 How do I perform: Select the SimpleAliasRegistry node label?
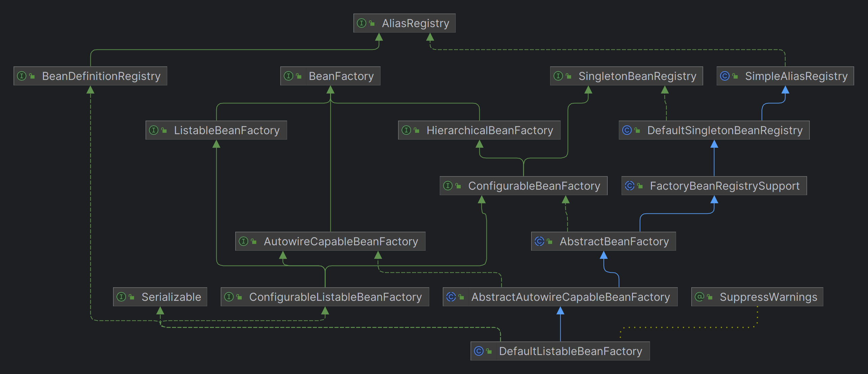tap(796, 76)
